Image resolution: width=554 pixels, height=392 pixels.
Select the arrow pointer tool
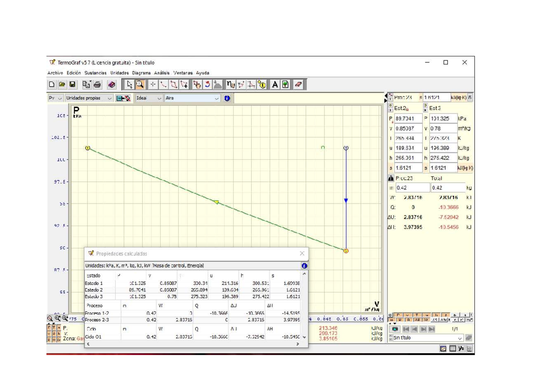pyautogui.click(x=130, y=84)
